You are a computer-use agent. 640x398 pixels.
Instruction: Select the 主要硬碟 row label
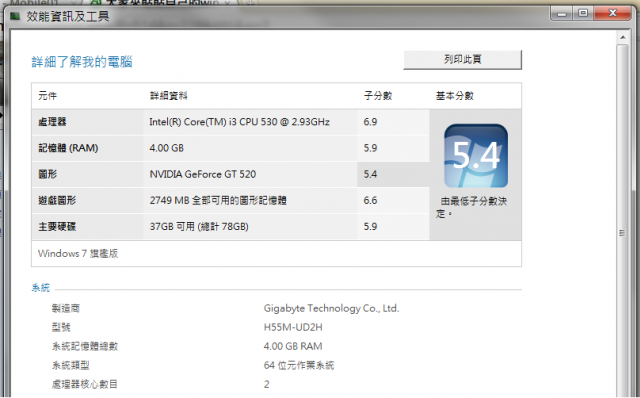point(57,226)
